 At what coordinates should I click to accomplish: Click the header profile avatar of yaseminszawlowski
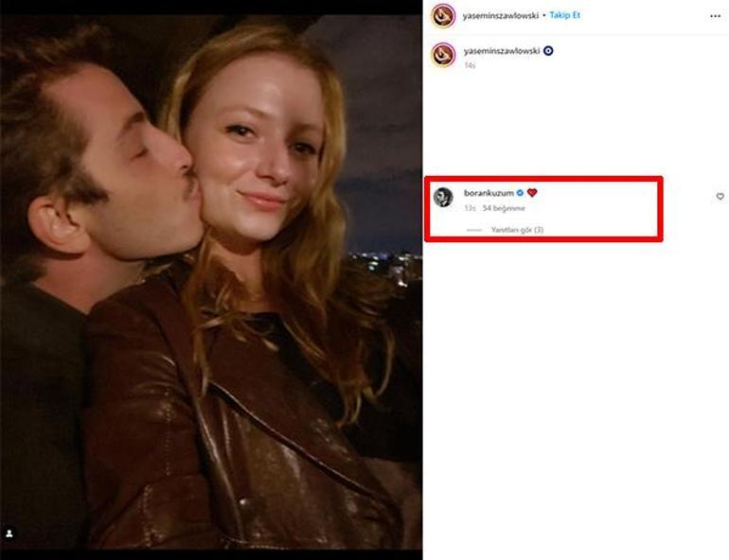(x=443, y=16)
